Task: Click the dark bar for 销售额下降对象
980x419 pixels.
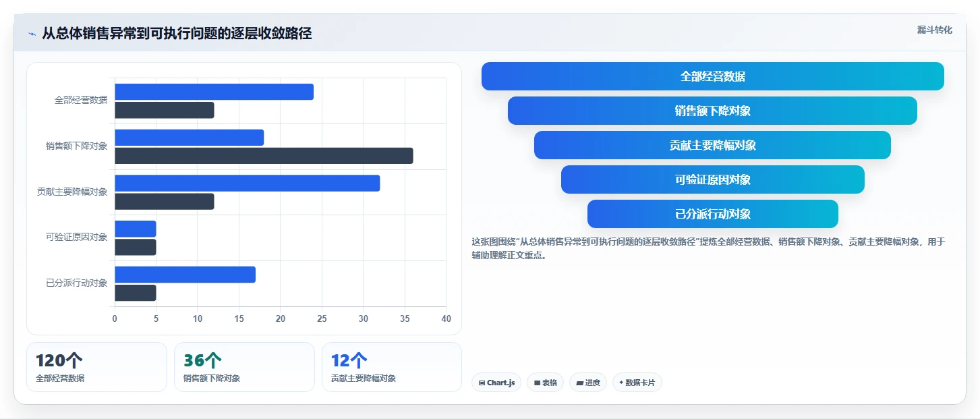Action: click(x=264, y=156)
